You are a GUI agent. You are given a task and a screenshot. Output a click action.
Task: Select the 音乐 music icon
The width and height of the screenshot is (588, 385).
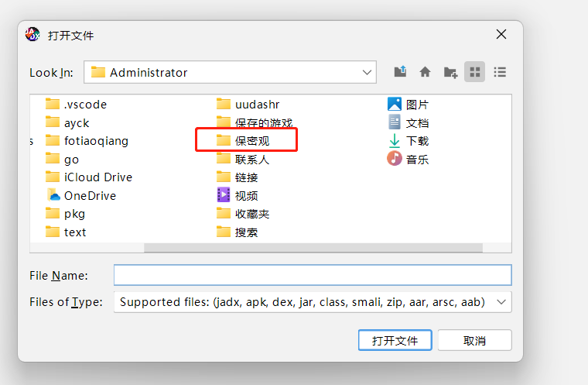(x=394, y=159)
